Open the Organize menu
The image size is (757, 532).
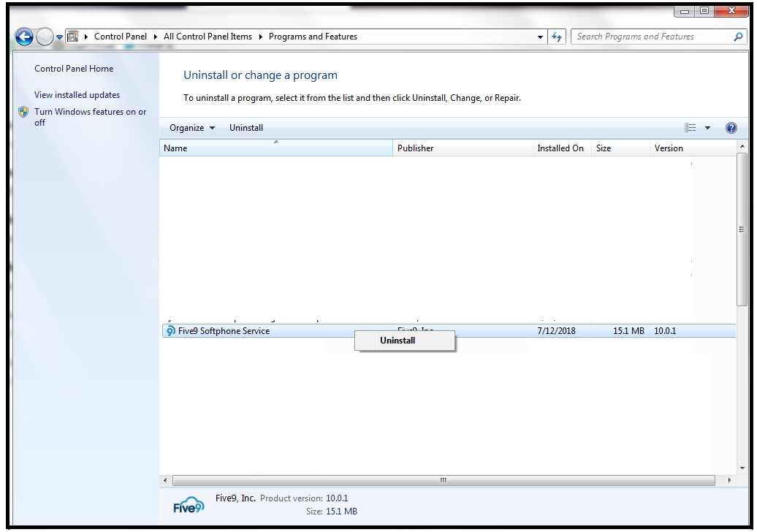click(x=191, y=128)
